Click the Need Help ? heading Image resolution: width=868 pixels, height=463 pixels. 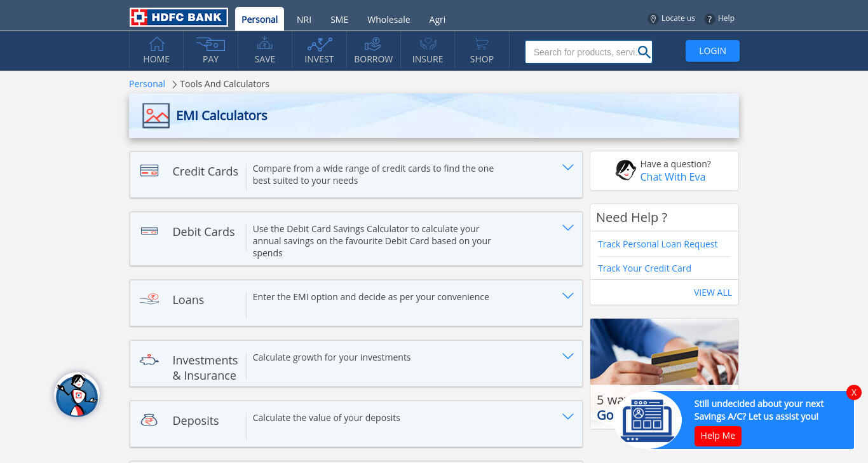632,218
